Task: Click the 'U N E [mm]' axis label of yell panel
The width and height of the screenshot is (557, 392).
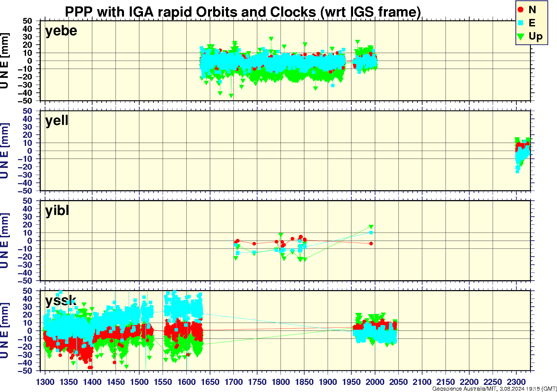Action: tap(4, 151)
